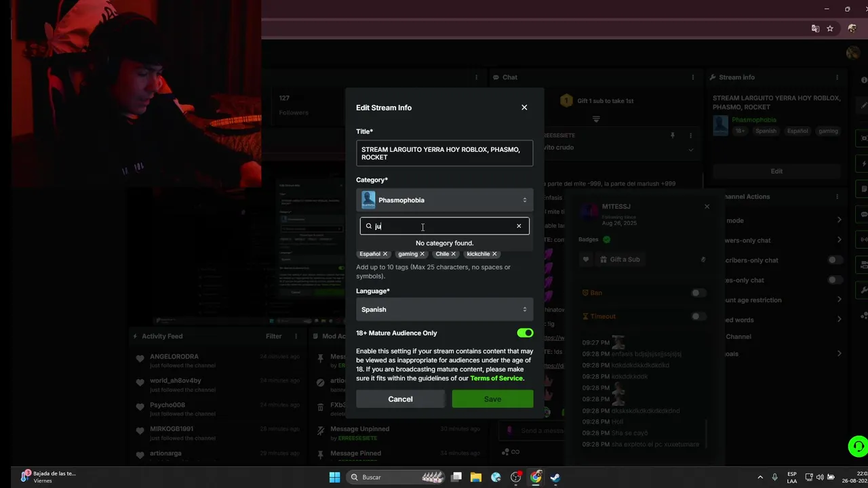Click the pinned message pin icon in chat
This screenshot has height=488, width=868.
pyautogui.click(x=673, y=136)
